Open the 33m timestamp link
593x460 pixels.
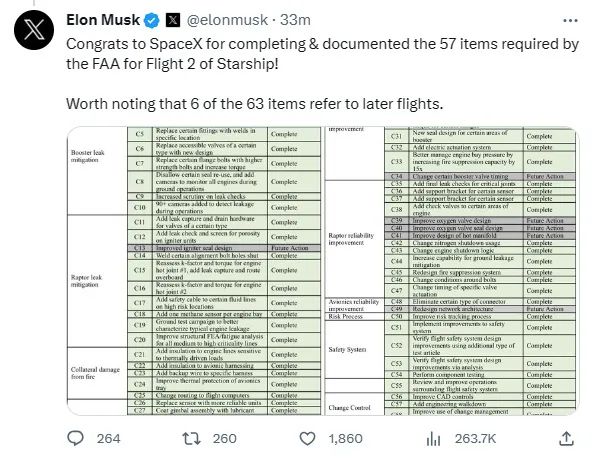pyautogui.click(x=295, y=20)
